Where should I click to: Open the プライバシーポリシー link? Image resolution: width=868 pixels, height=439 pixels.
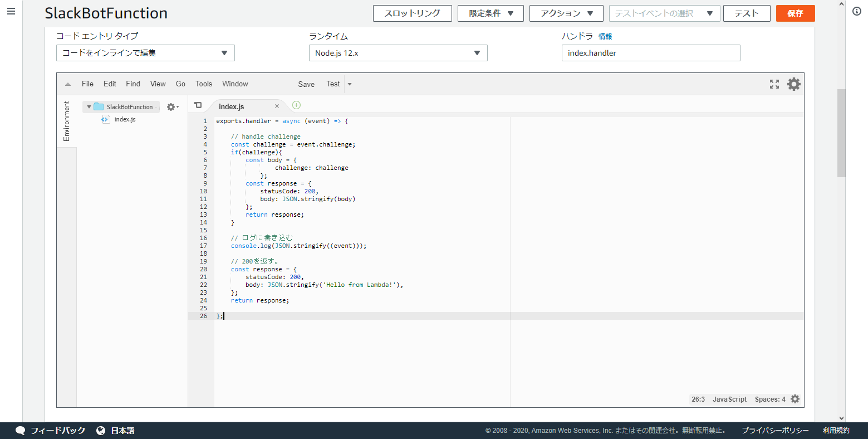pyautogui.click(x=775, y=431)
